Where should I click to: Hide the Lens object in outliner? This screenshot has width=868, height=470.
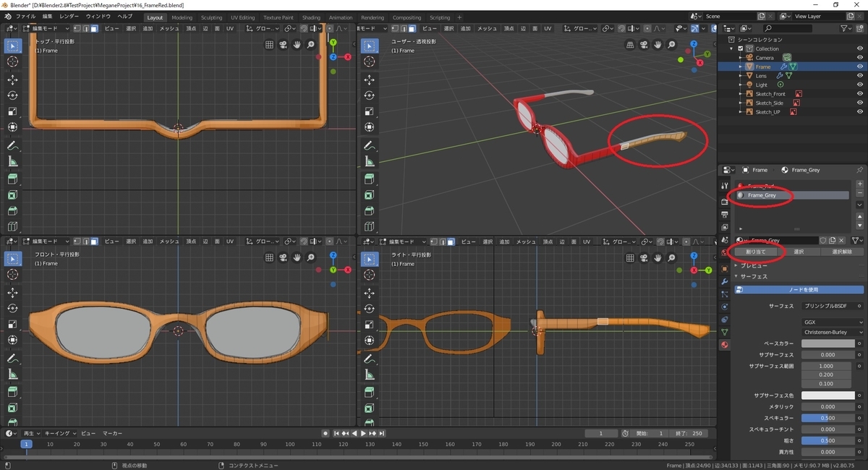(x=859, y=75)
